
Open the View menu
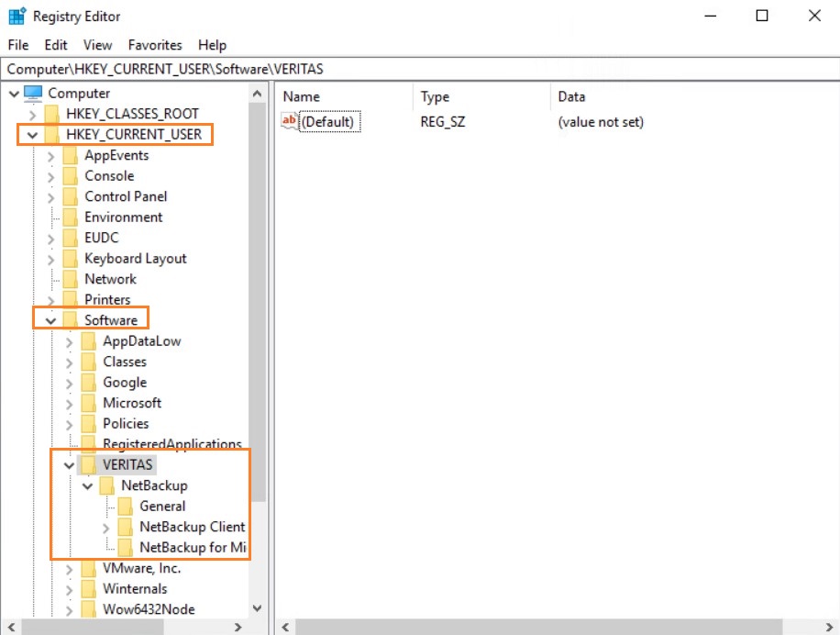[97, 45]
